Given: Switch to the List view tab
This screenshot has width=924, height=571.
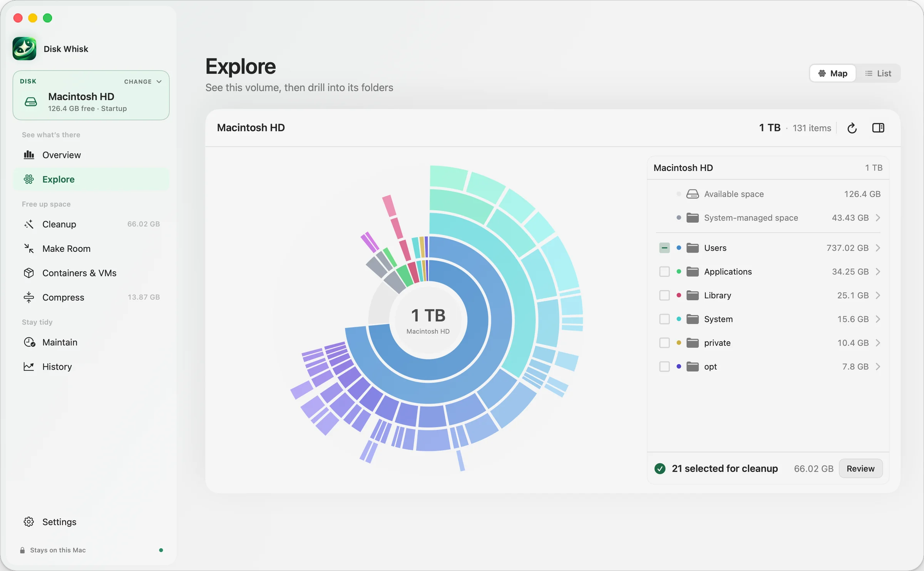Looking at the screenshot, I should tap(878, 73).
